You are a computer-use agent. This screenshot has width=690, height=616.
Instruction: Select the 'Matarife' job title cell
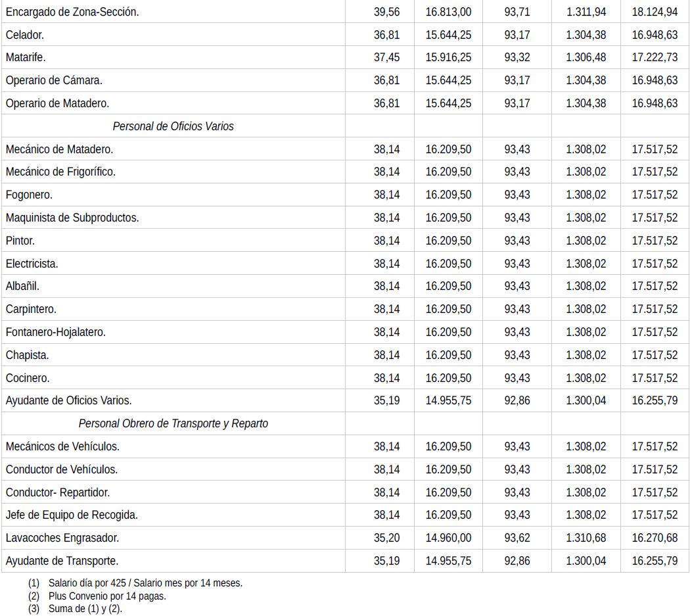coord(26,57)
